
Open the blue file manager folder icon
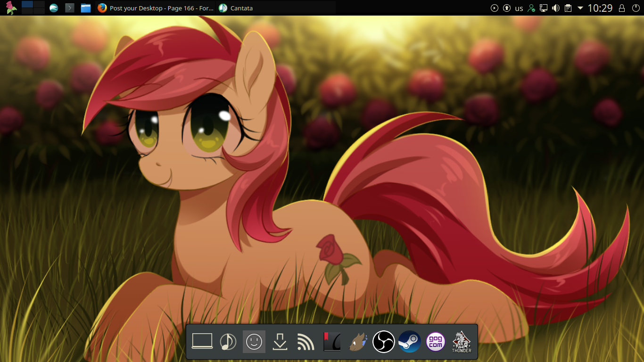pyautogui.click(x=85, y=8)
